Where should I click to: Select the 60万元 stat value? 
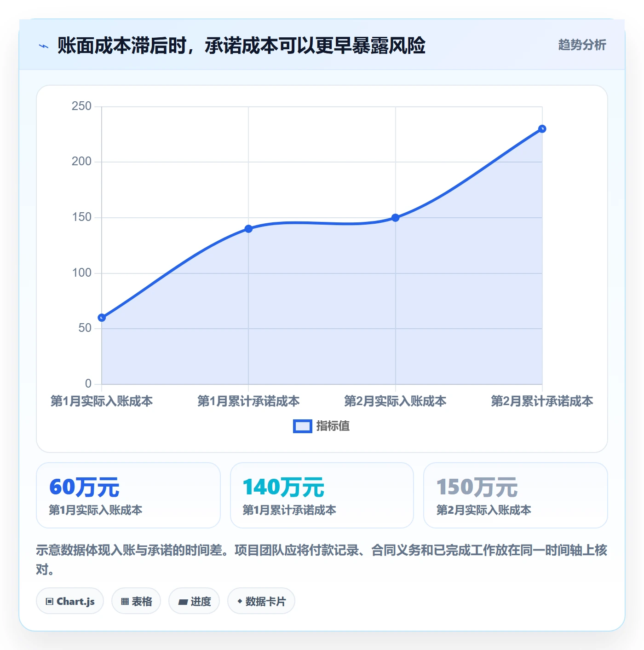85,487
